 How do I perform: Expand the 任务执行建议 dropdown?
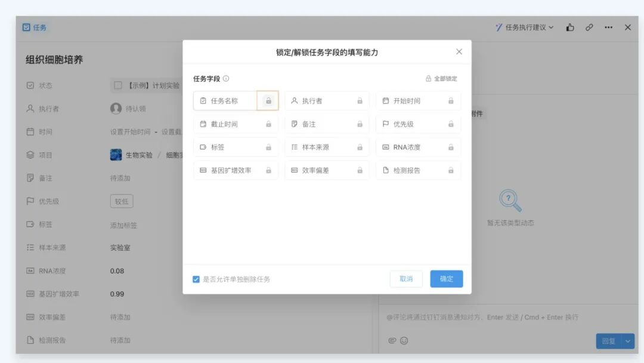click(525, 27)
